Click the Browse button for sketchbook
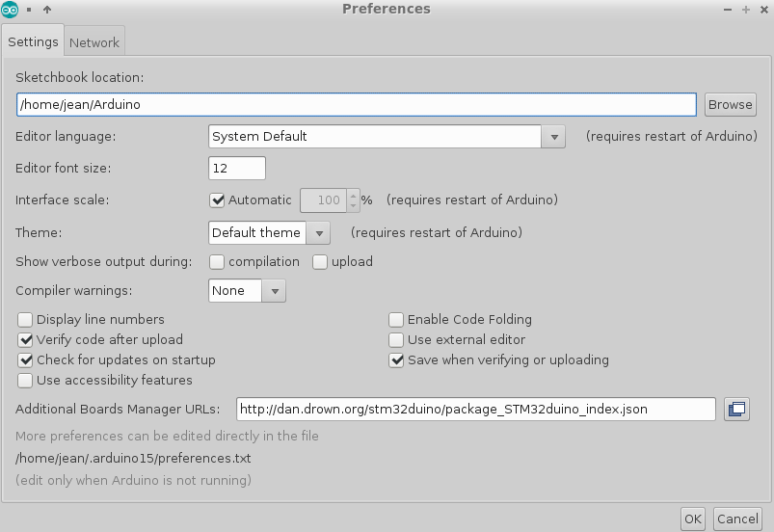774x532 pixels. (x=730, y=105)
